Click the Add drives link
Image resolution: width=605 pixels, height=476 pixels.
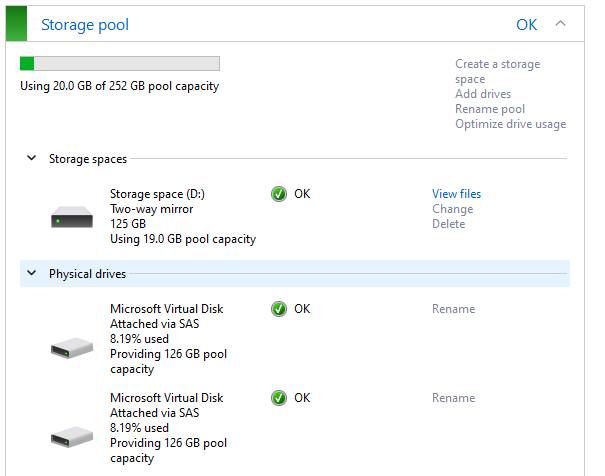[483, 94]
